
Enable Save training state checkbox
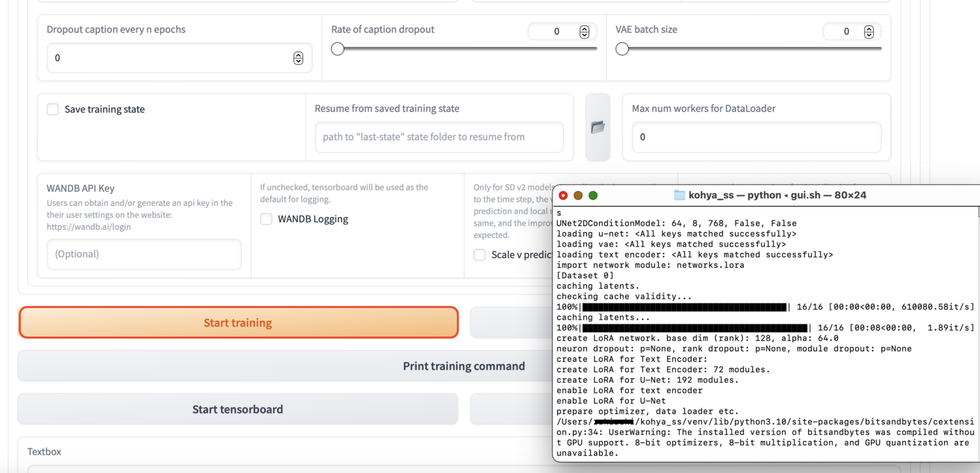(53, 110)
